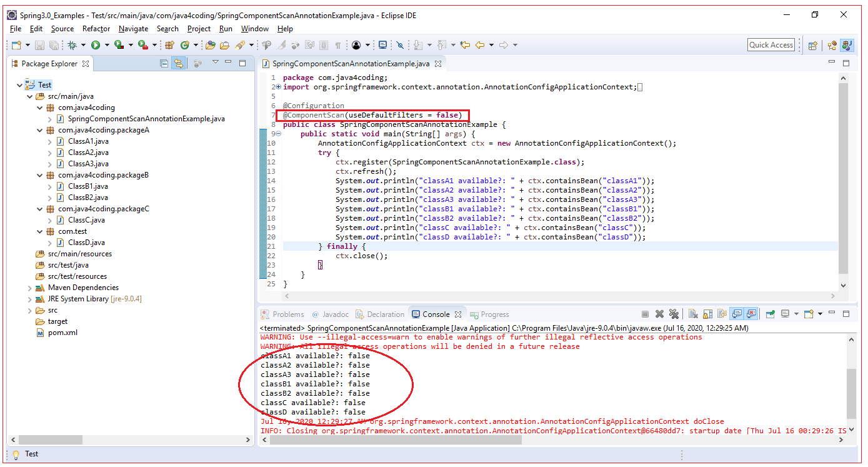
Task: Click the External Tools run icon
Action: [x=142, y=45]
